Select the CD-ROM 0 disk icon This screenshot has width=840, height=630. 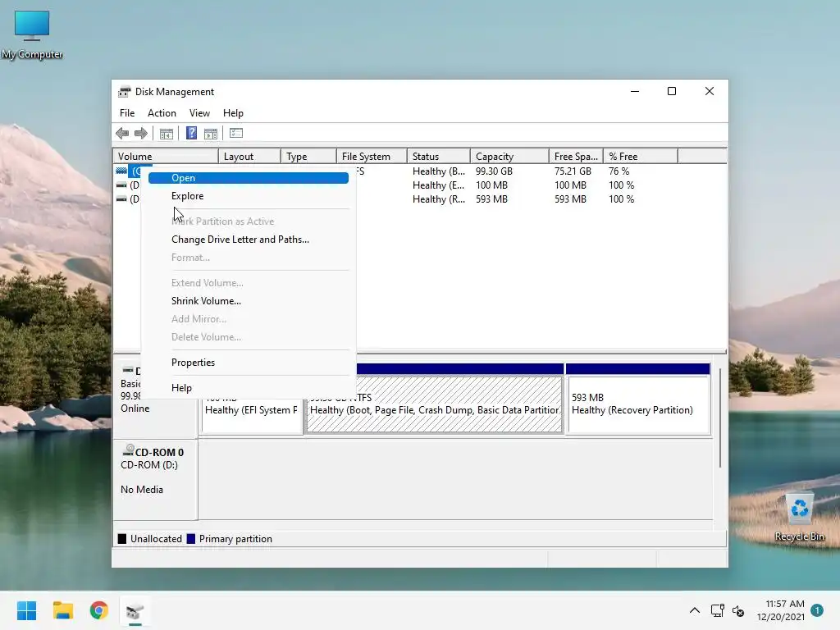(129, 450)
